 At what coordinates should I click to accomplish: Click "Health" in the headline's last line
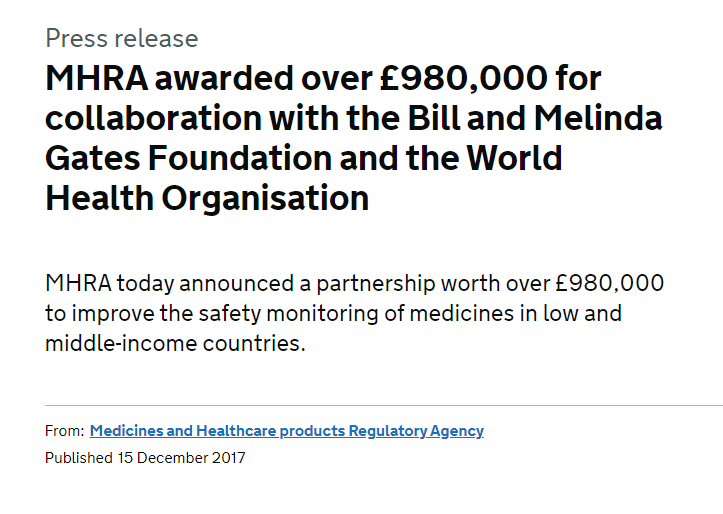(x=99, y=198)
